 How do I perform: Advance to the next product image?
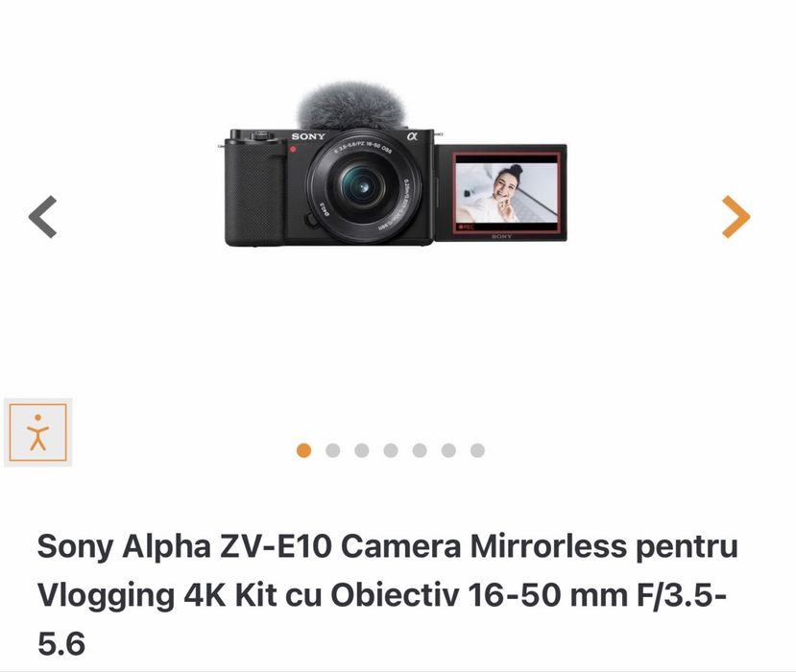pos(736,217)
